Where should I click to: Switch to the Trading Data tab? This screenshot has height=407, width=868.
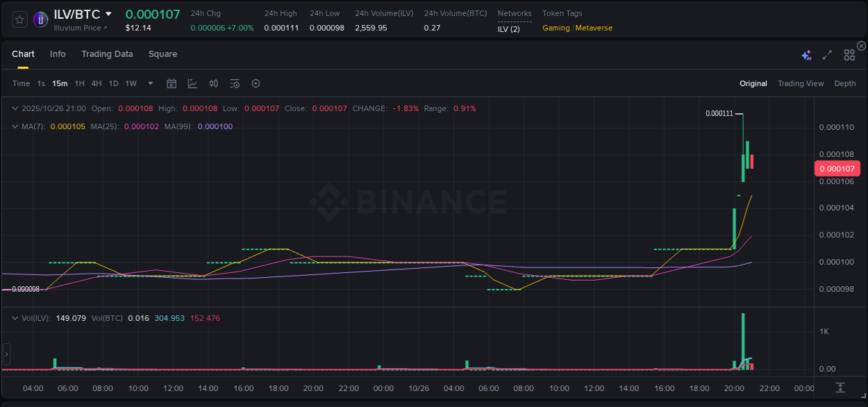(x=107, y=54)
